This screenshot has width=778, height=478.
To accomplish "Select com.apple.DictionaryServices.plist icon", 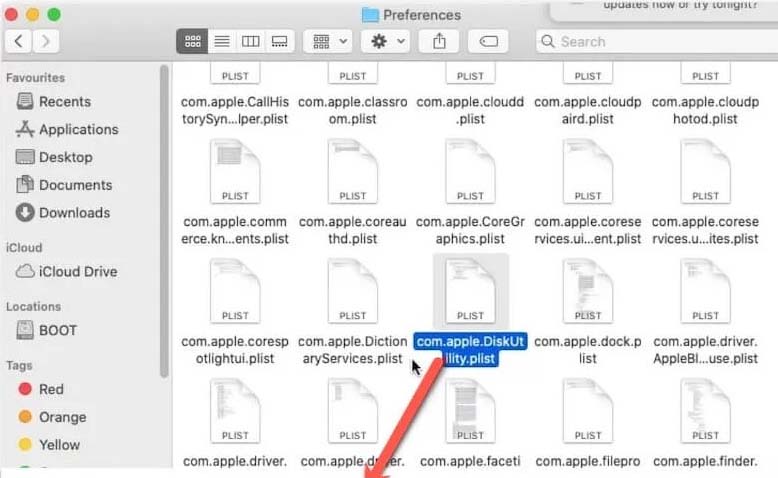I will click(x=352, y=291).
